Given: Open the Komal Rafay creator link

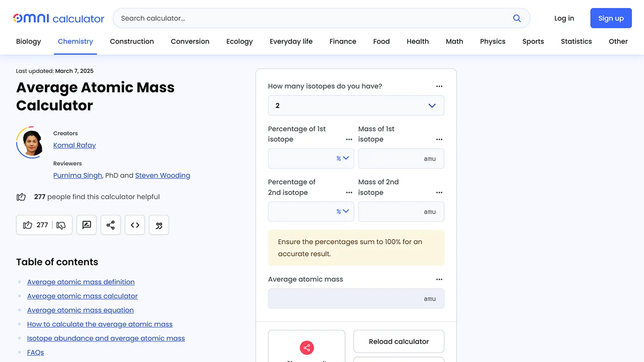Looking at the screenshot, I should [74, 145].
